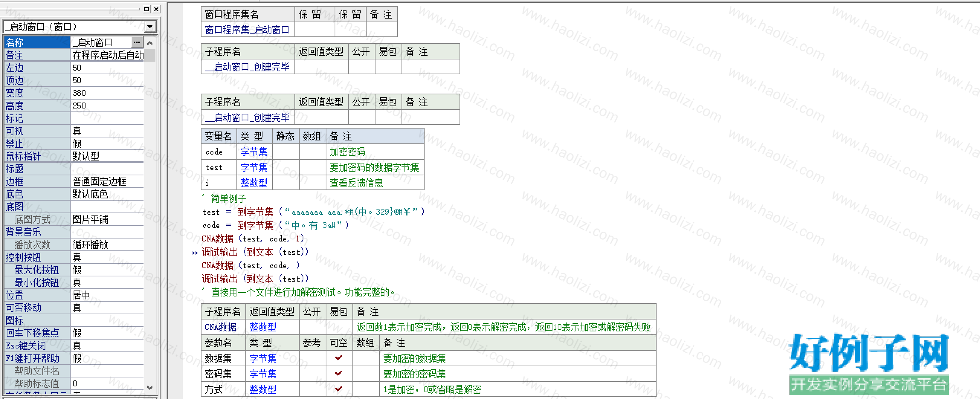This screenshot has height=399, width=980.
Task: Click comment 查看反馈信息 cell
Action: [375, 183]
